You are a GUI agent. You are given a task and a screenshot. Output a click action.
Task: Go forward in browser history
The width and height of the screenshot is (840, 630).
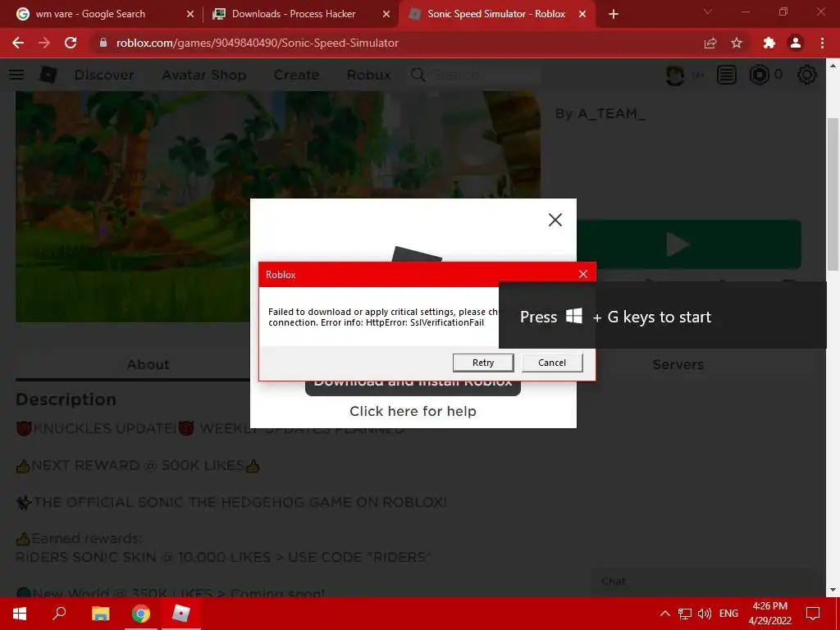(44, 43)
